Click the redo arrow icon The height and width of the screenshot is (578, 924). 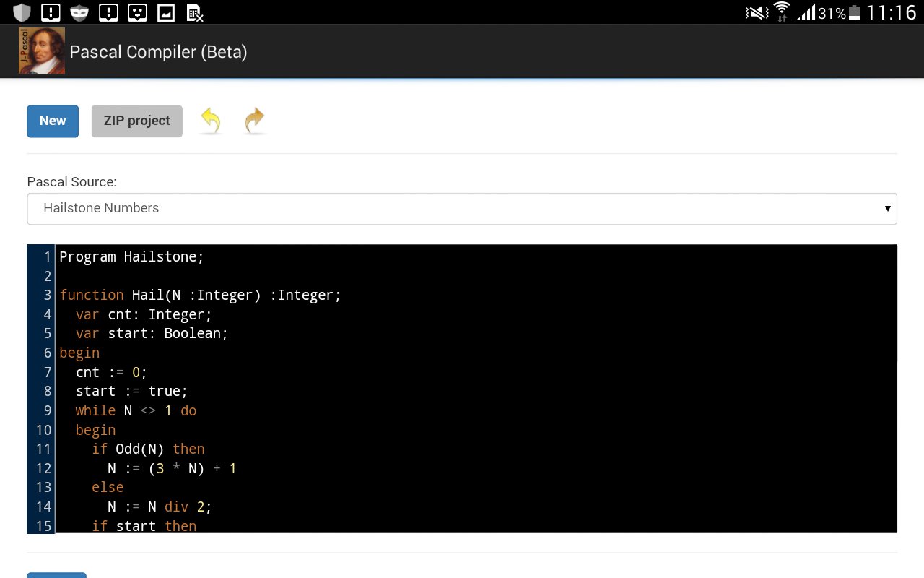255,121
